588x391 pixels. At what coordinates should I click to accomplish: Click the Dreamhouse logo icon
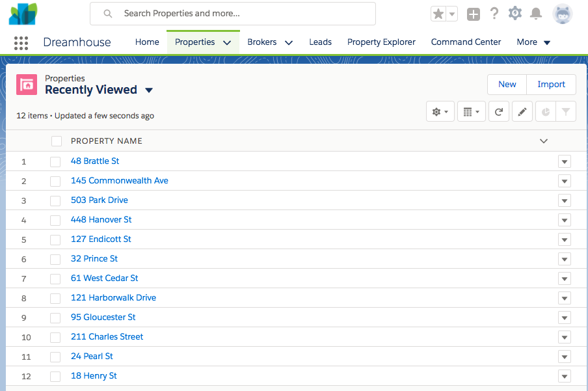[x=23, y=14]
